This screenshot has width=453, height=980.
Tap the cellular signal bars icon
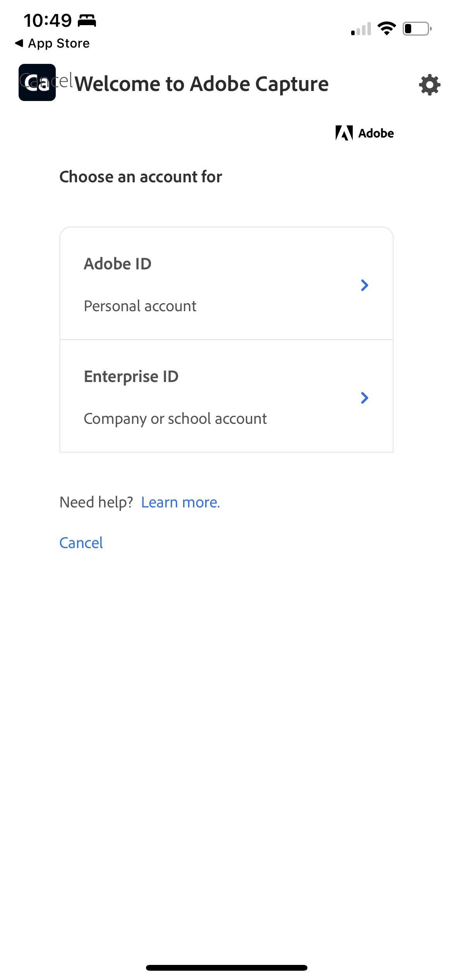click(x=361, y=29)
